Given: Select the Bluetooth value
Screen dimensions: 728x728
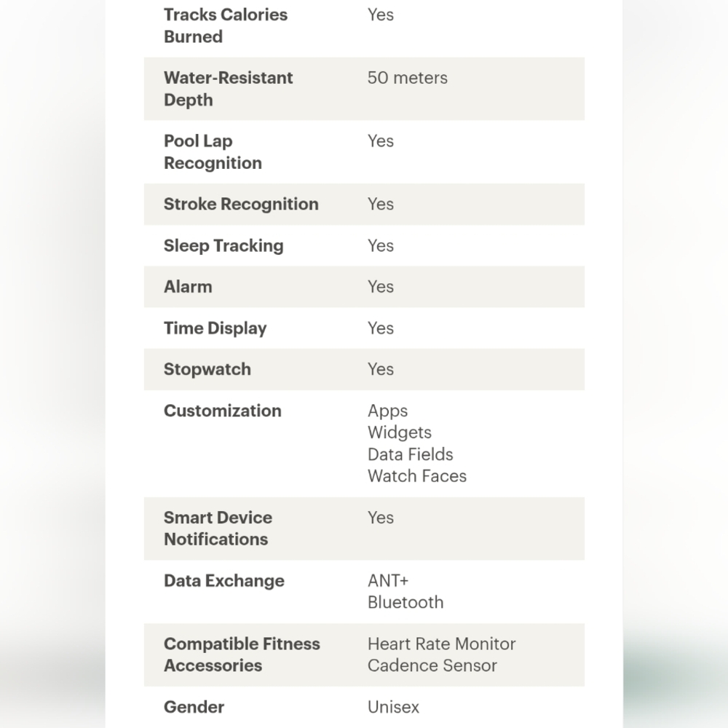Looking at the screenshot, I should click(405, 602).
